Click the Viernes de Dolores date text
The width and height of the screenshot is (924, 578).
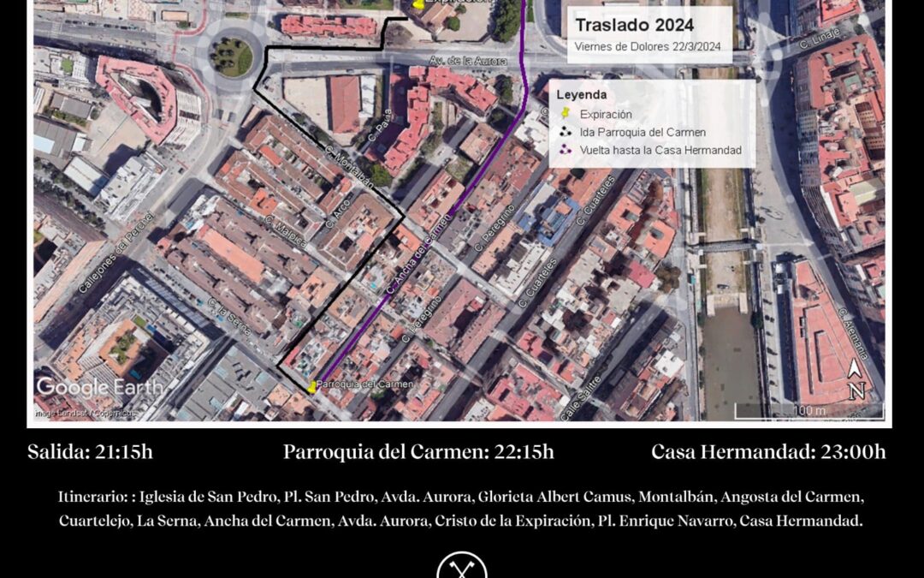[x=648, y=47]
